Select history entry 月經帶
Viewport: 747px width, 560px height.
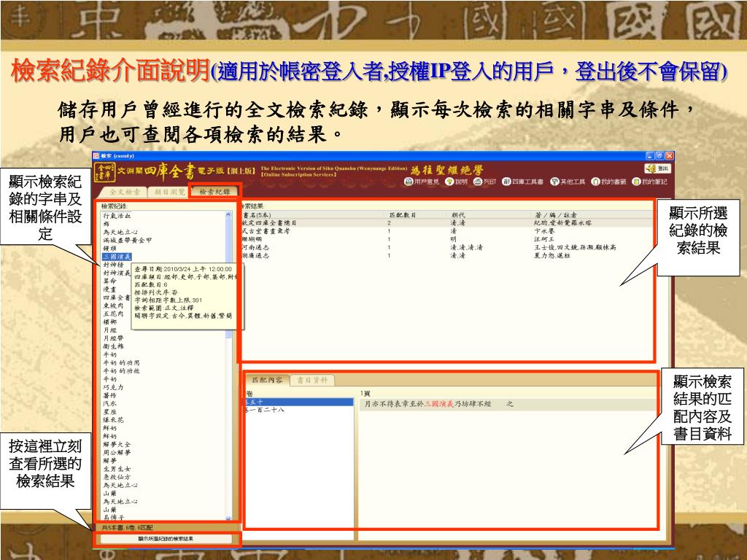[113, 338]
